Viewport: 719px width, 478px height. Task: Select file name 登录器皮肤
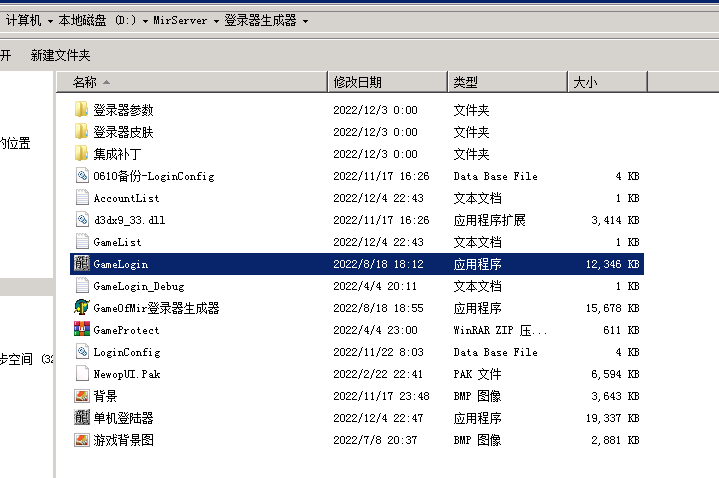[x=123, y=132]
